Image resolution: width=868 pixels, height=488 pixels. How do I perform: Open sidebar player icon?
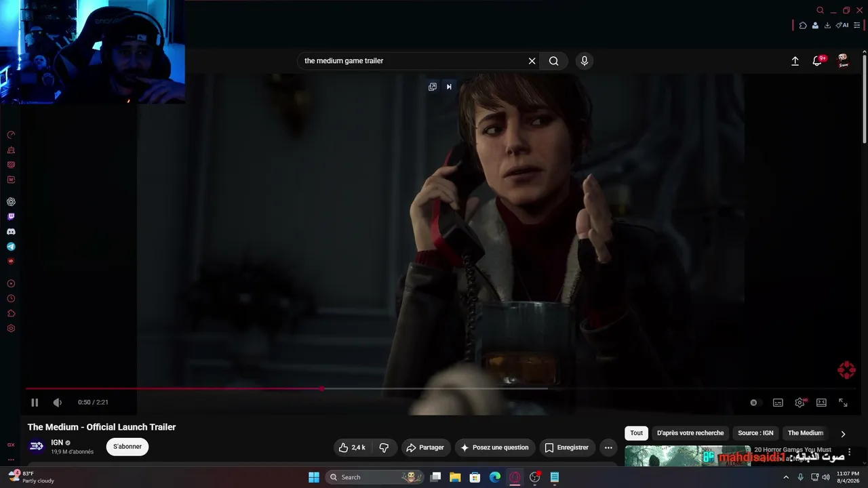coord(11,284)
